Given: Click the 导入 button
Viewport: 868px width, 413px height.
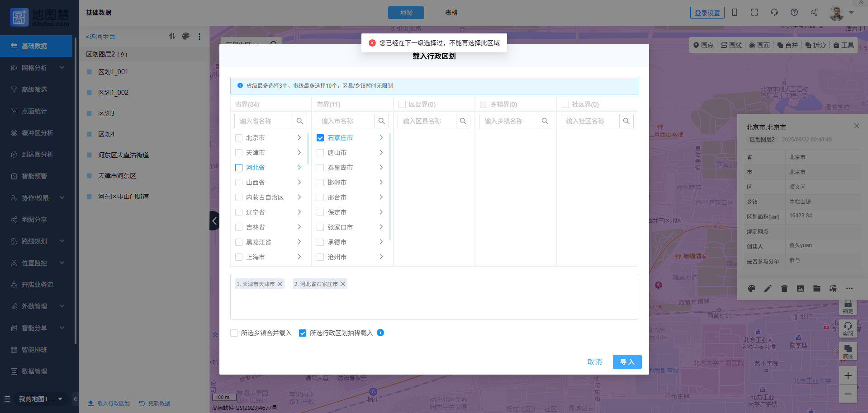Looking at the screenshot, I should click(627, 362).
